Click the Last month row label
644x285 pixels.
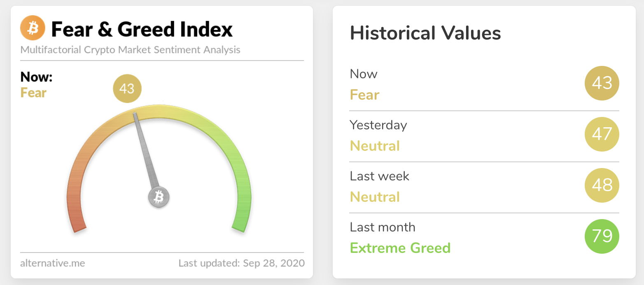[383, 227]
